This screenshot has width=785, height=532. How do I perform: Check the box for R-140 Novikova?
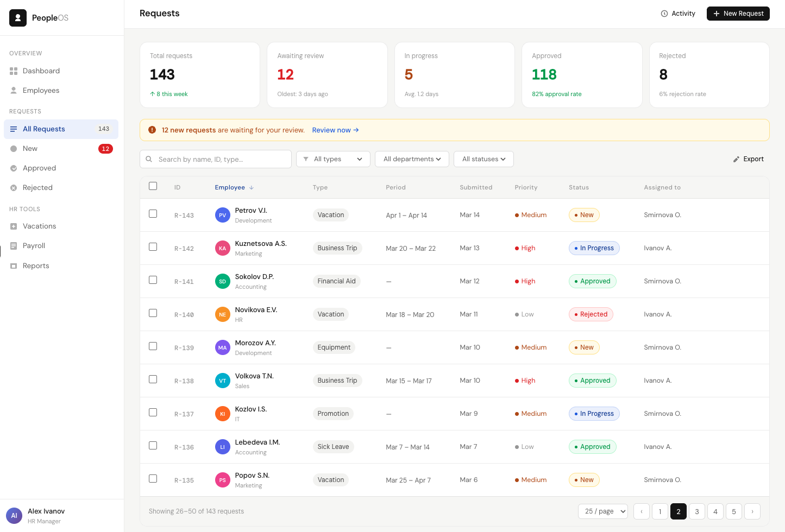(153, 313)
